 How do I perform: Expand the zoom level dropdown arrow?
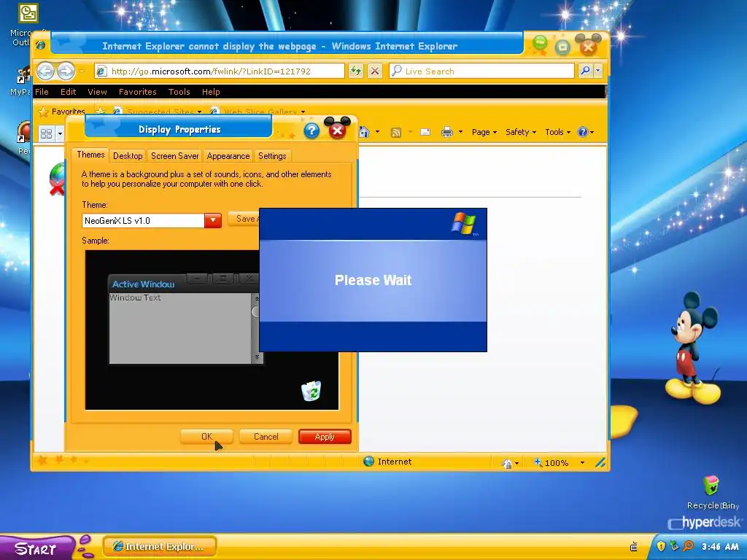point(582,463)
